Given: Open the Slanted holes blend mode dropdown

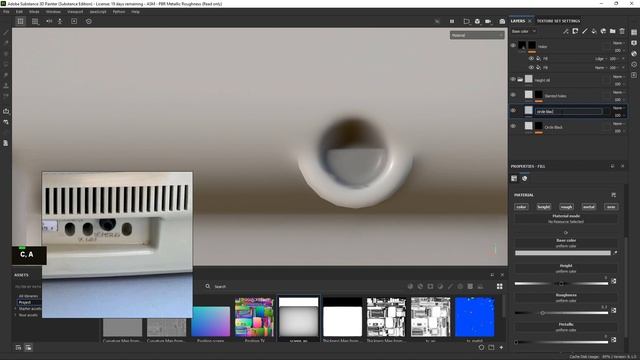Looking at the screenshot, I should pos(618,92).
